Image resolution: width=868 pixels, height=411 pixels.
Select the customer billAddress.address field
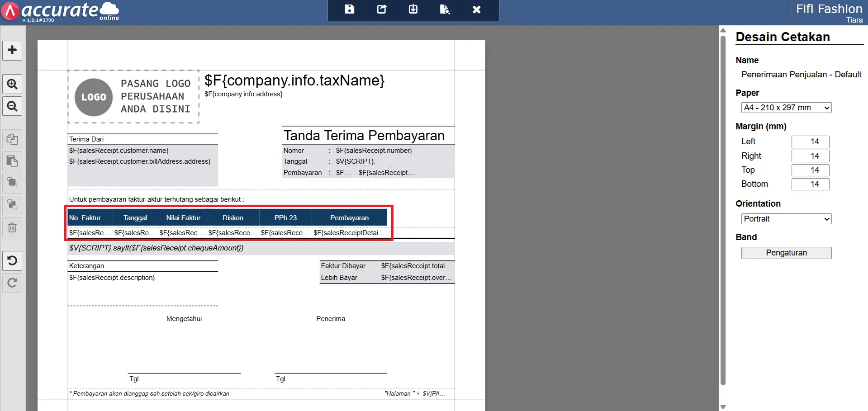(x=140, y=161)
